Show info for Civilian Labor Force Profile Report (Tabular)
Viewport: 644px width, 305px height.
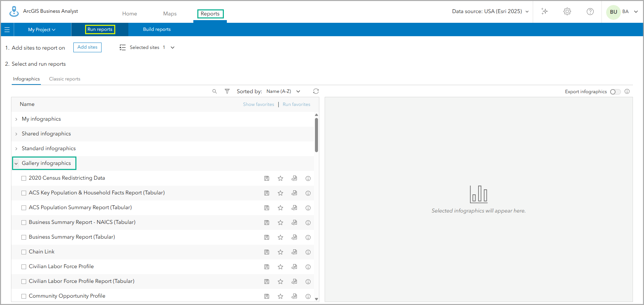coord(308,282)
